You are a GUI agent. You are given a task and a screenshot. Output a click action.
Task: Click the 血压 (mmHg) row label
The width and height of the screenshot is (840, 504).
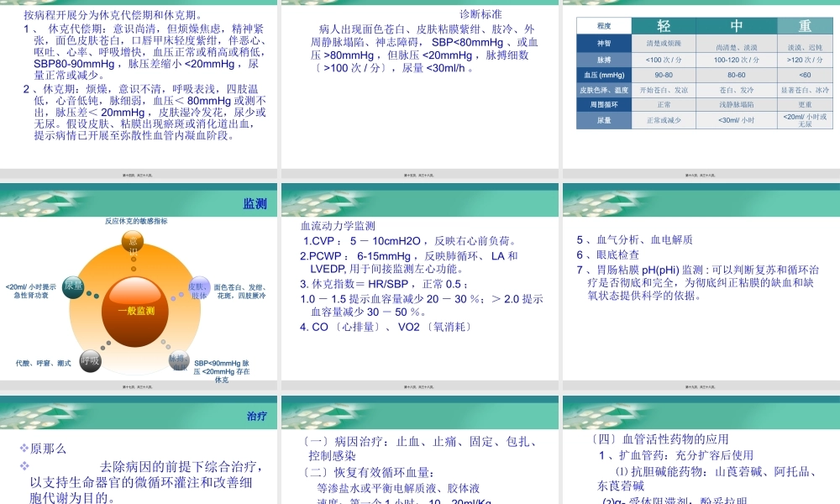coord(603,75)
